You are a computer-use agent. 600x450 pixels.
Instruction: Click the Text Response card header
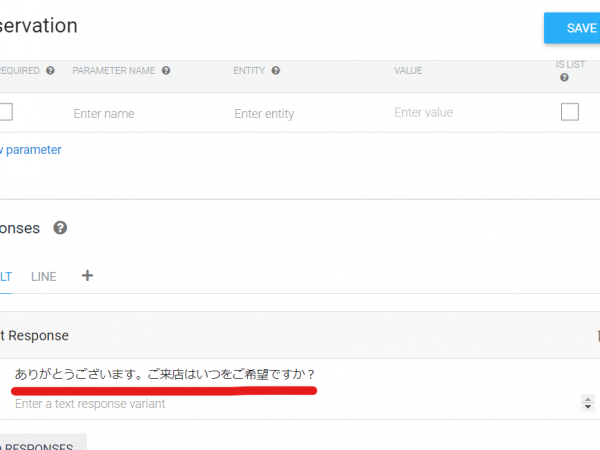(300, 335)
